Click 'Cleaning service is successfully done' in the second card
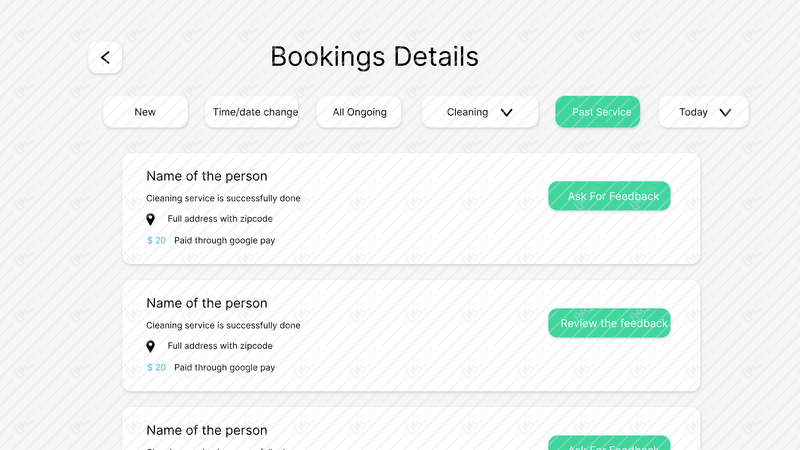The height and width of the screenshot is (450, 800). pyautogui.click(x=223, y=326)
